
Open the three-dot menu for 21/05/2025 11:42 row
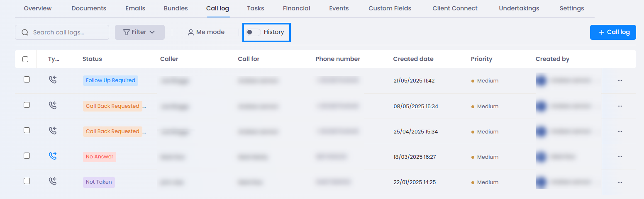point(620,80)
